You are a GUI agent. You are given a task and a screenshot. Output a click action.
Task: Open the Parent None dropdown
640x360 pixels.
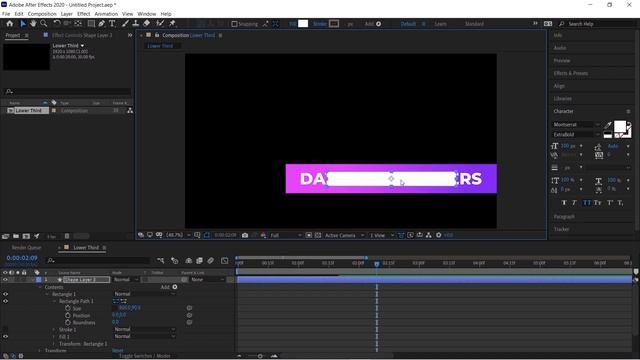point(208,280)
